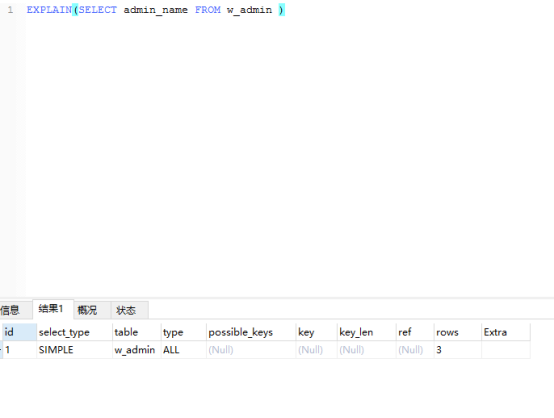
Task: Click the Extra column header
Action: pos(506,332)
